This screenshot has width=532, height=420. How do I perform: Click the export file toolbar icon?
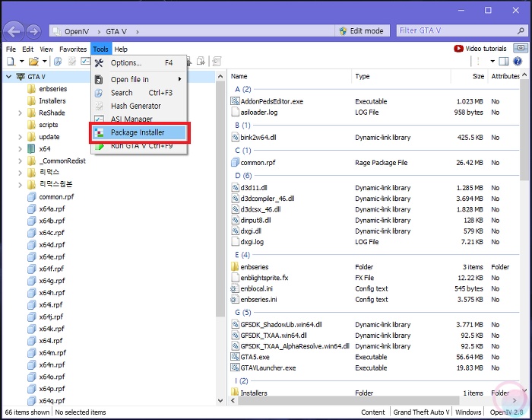[x=201, y=61]
